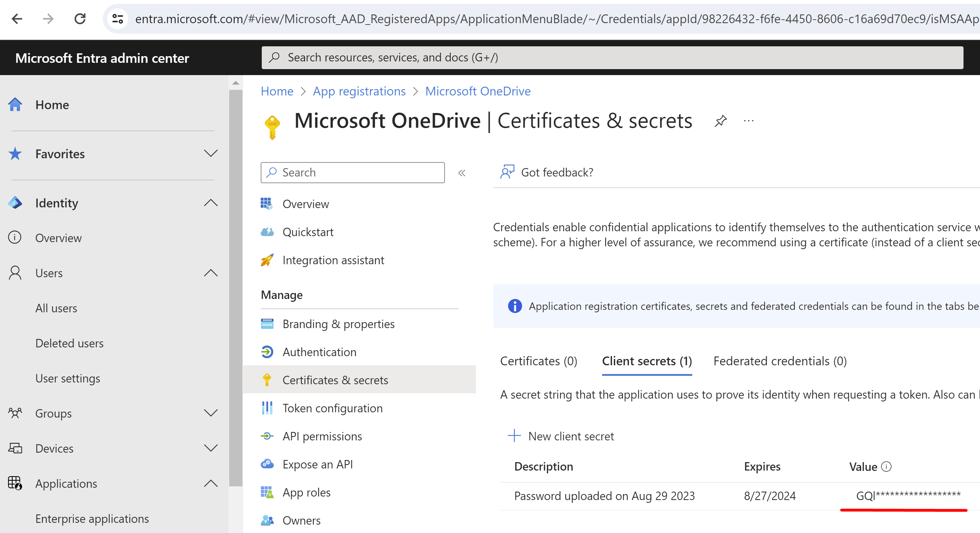Open Enterprise applications in sidebar
The height and width of the screenshot is (533, 980).
coord(92,519)
